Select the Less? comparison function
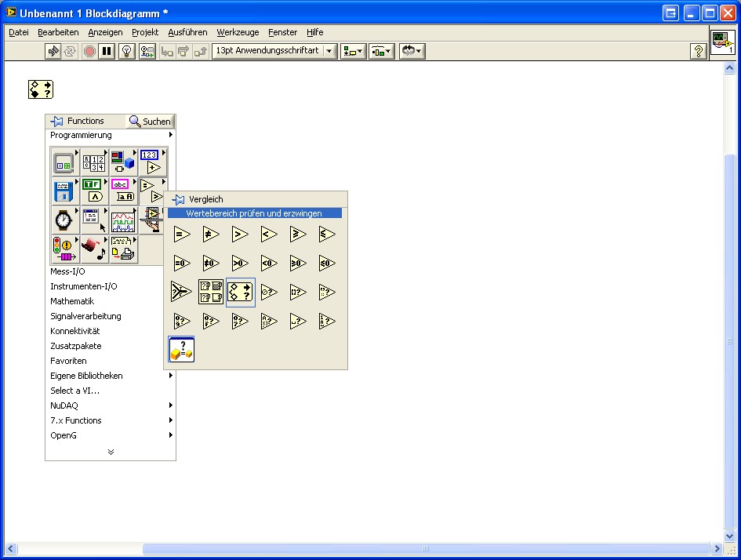 (269, 235)
